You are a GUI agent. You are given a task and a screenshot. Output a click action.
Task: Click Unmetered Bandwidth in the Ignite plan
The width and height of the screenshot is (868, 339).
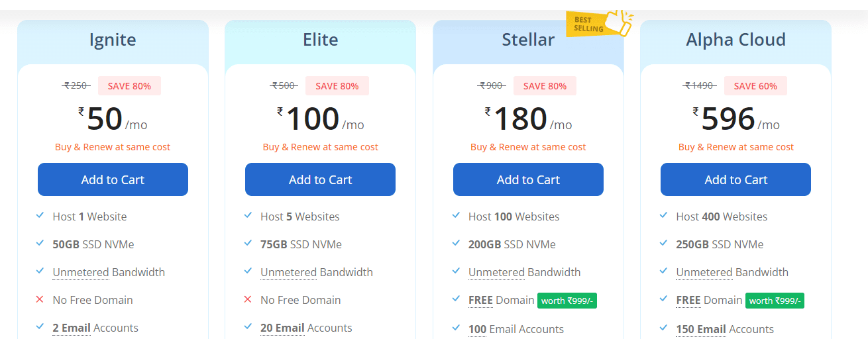(x=109, y=272)
